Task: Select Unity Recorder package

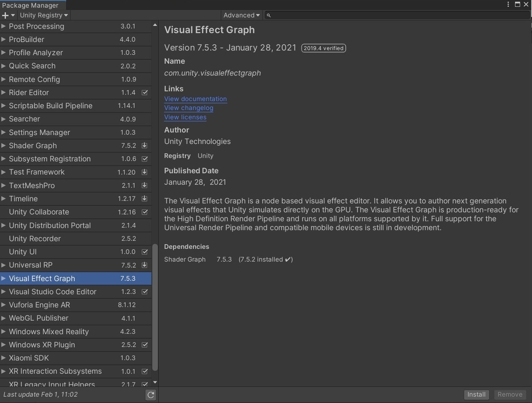Action: pyautogui.click(x=76, y=238)
